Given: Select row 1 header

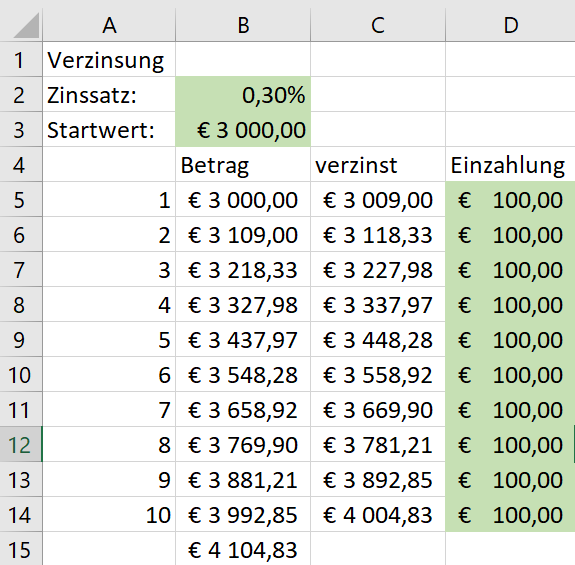Looking at the screenshot, I should (21, 59).
